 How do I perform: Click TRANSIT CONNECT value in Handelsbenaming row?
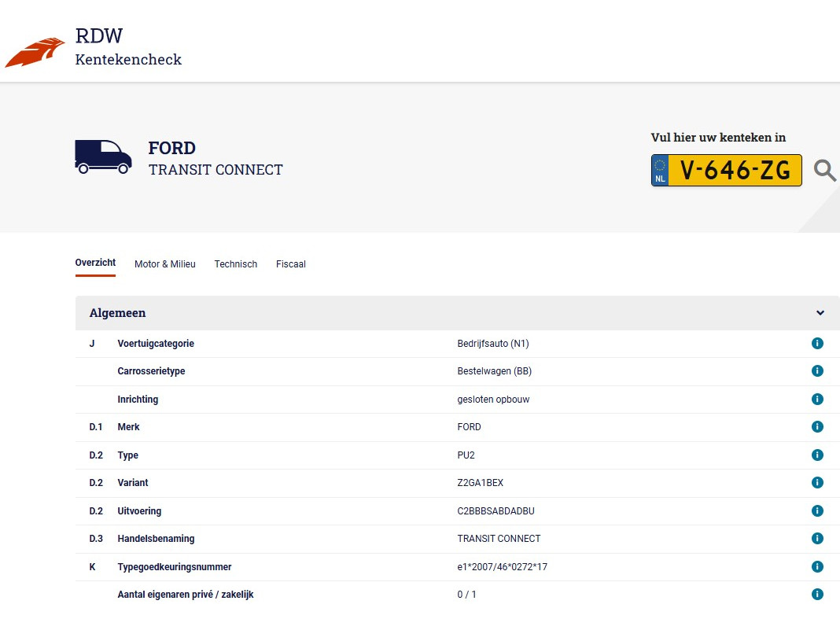pos(499,539)
